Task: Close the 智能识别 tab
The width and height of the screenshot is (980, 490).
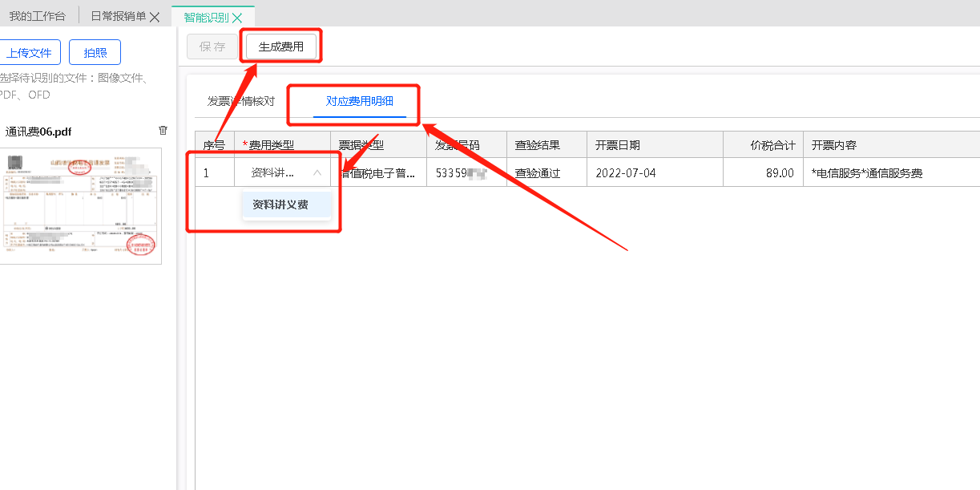Action: pyautogui.click(x=237, y=18)
